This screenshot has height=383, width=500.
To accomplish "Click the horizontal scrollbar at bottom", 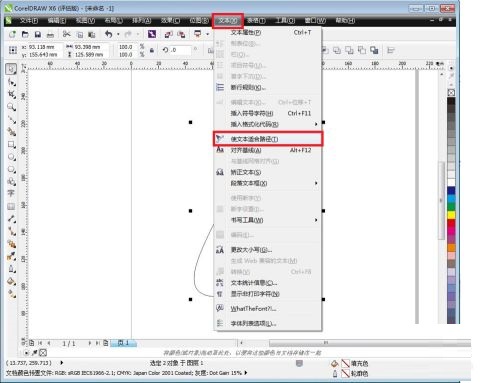I will pyautogui.click(x=370, y=343).
